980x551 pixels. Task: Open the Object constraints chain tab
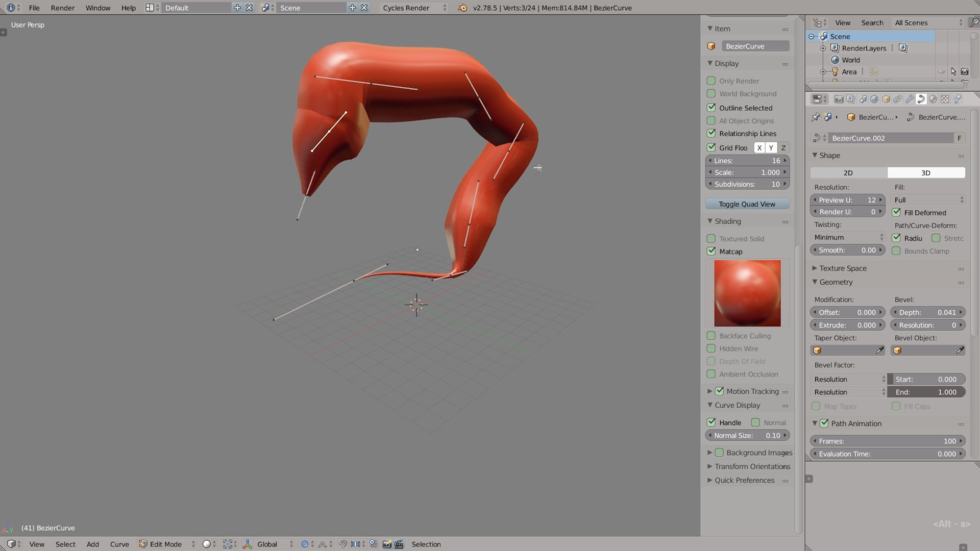pyautogui.click(x=898, y=99)
